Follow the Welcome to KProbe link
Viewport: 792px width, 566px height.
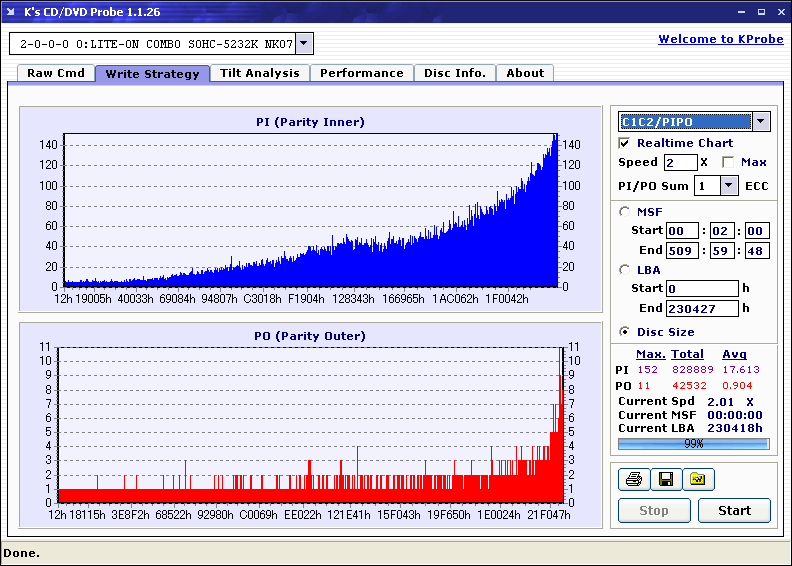tap(721, 39)
